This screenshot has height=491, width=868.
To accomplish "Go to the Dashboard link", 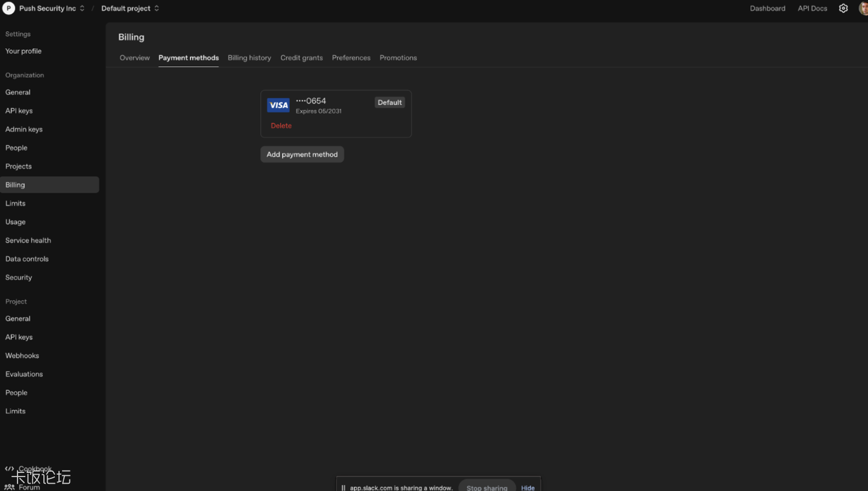I will coord(767,8).
